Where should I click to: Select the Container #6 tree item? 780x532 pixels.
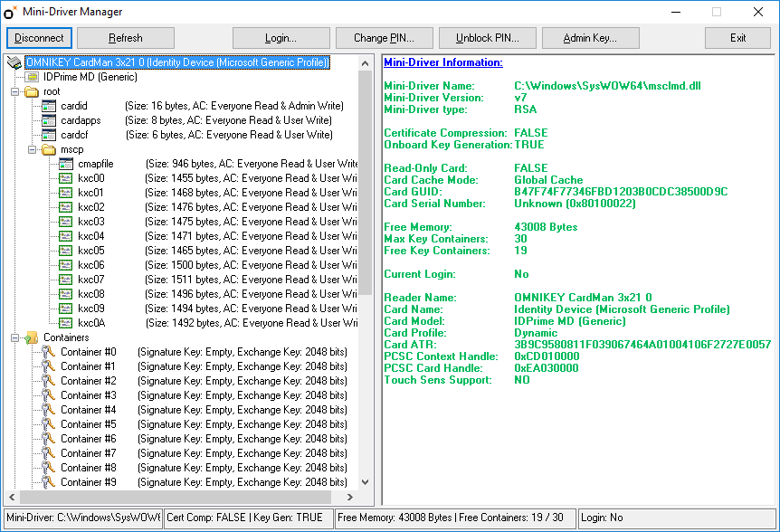(x=204, y=439)
